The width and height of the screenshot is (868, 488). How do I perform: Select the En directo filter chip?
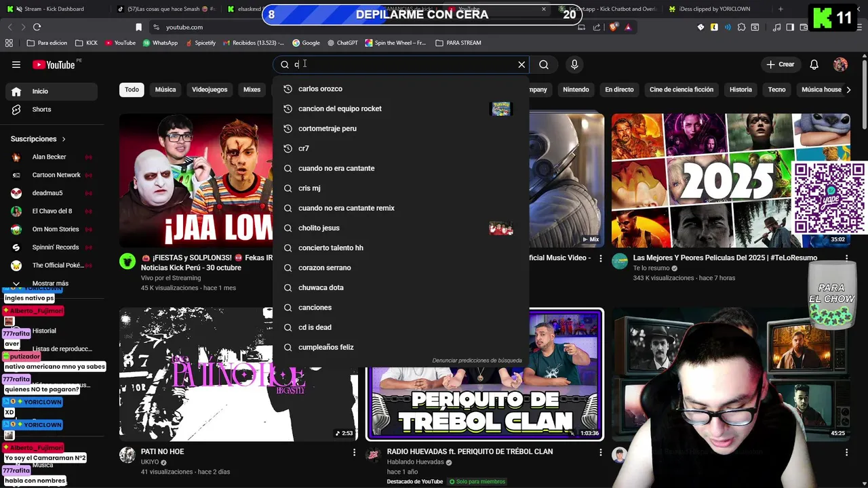pyautogui.click(x=619, y=89)
